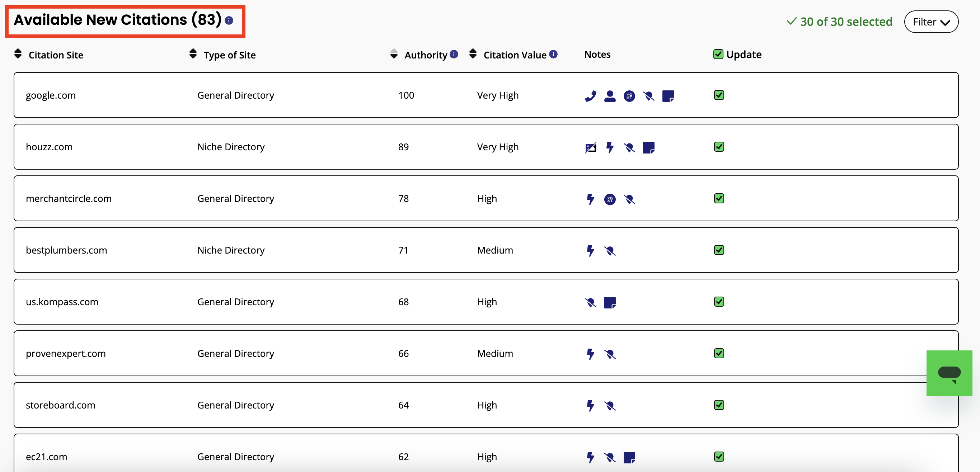Viewport: 980px width, 472px height.
Task: Click the lightning bolt icon in storeboard.com row
Action: point(590,406)
